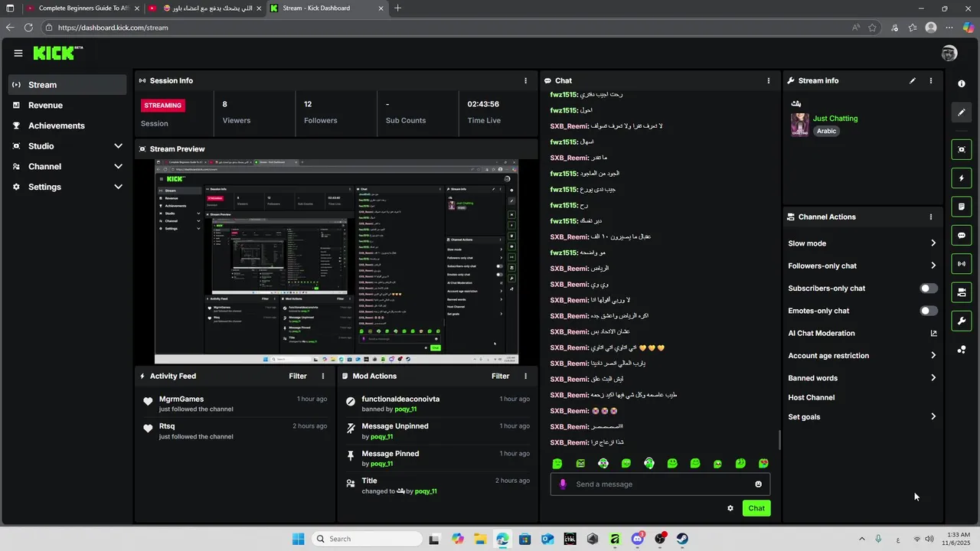The width and height of the screenshot is (980, 551).
Task: Switch to the Arabic-titled YouTube tab
Action: (x=205, y=8)
